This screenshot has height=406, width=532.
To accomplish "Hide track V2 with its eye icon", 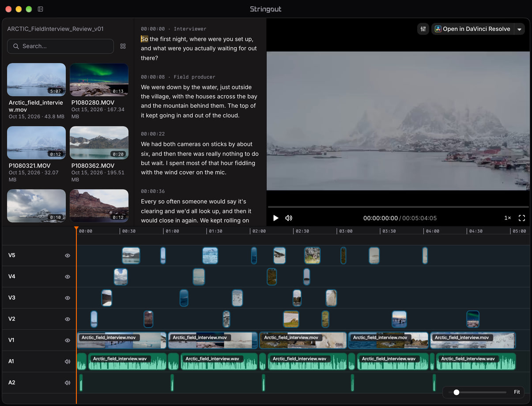I will [68, 319].
